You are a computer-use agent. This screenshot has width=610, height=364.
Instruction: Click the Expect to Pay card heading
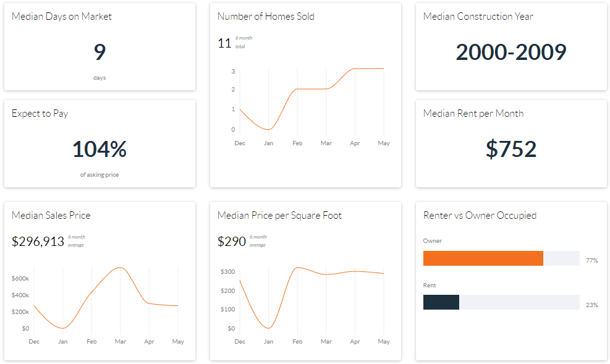[40, 114]
